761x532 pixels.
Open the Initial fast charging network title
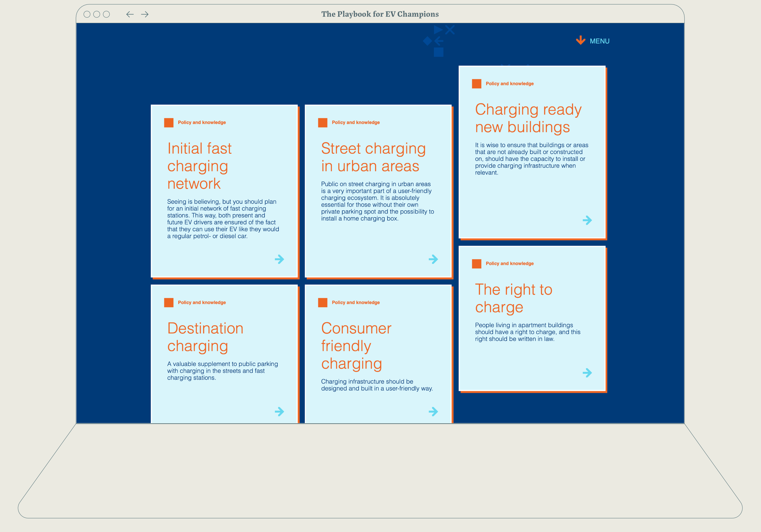[x=199, y=166]
